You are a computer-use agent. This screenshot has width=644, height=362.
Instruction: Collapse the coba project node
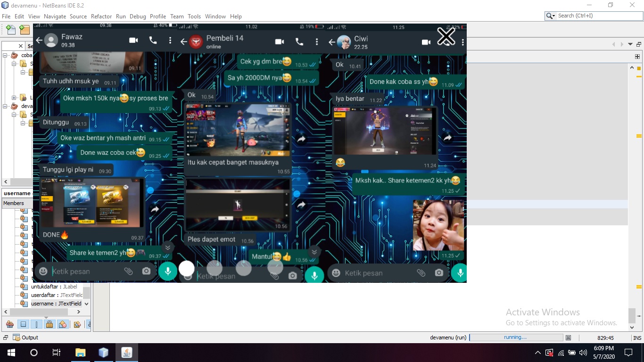click(6, 55)
